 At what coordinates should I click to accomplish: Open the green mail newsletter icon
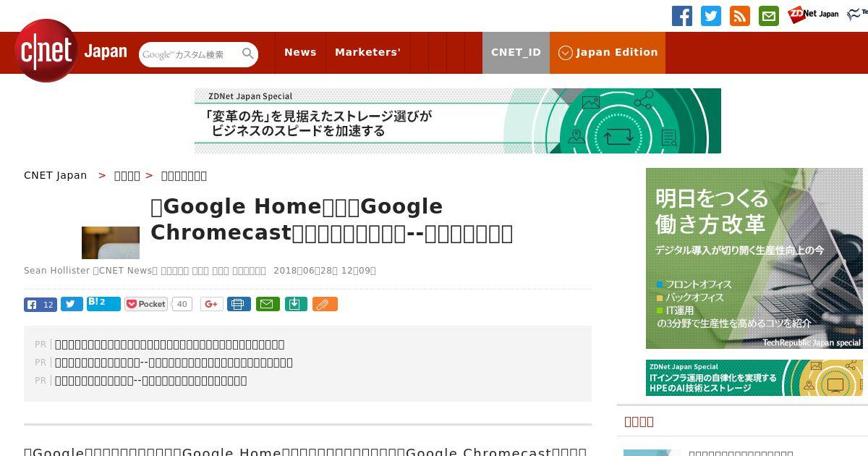click(769, 16)
